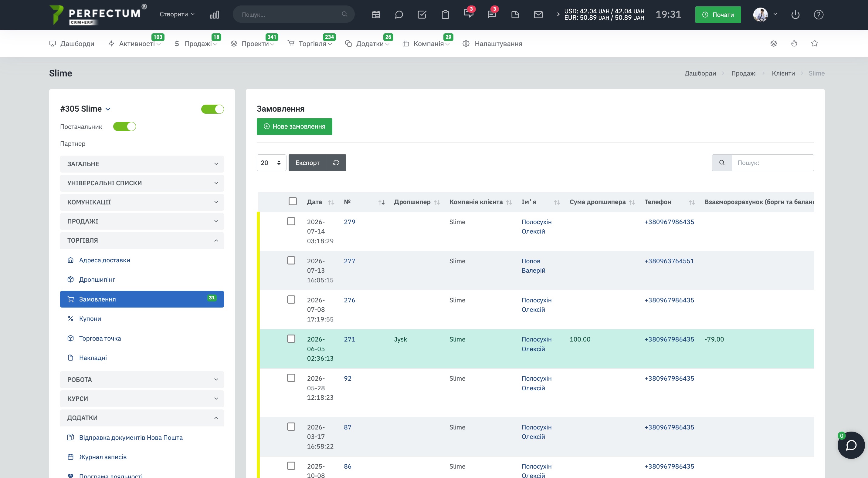This screenshot has height=478, width=868.
Task: Click the search magnifier in top search bar
Action: pos(344,14)
